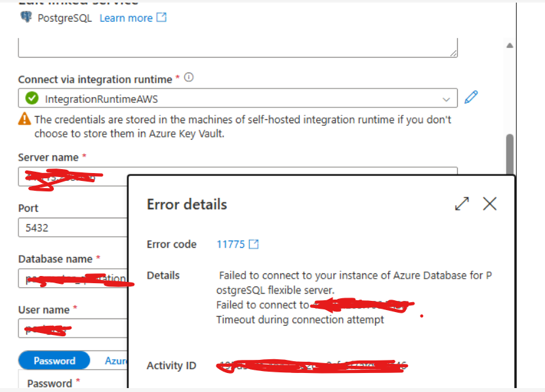Image resolution: width=545 pixels, height=392 pixels.
Task: Open the integration runtime info tooltip icon
Action: coord(189,77)
